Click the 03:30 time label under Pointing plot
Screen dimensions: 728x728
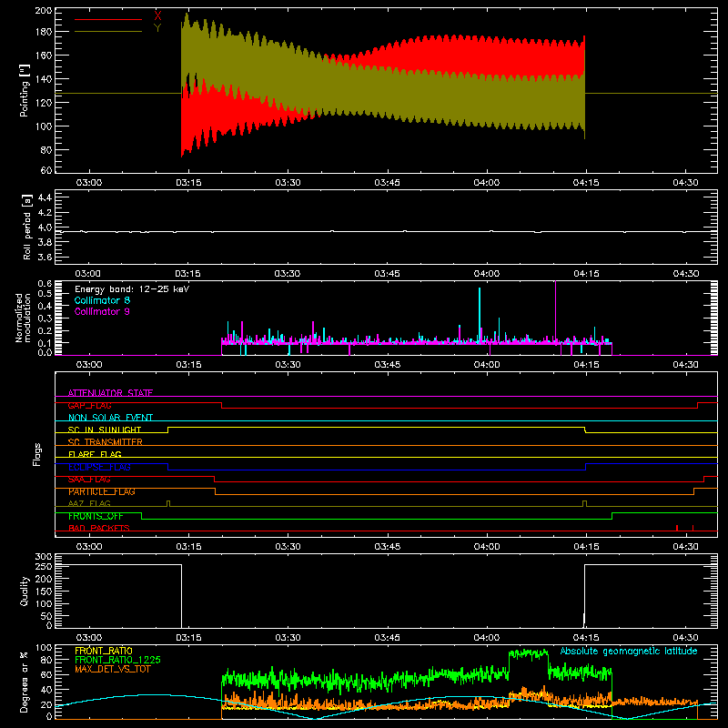click(x=288, y=183)
